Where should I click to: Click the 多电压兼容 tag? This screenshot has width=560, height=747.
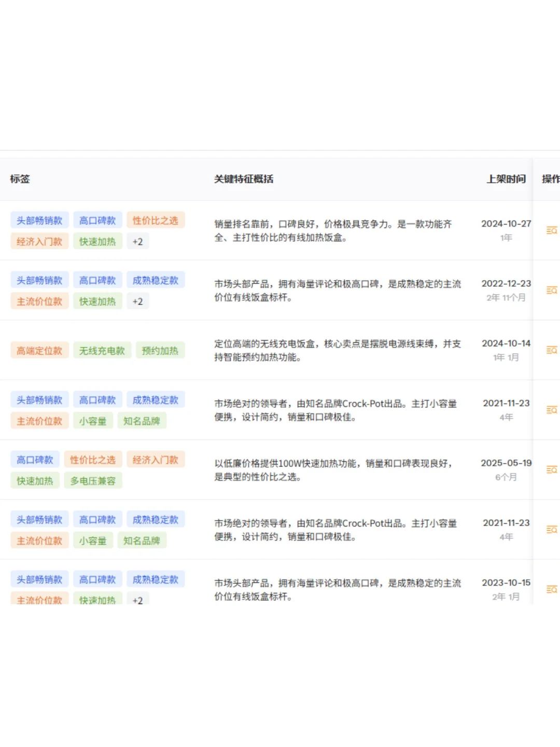point(93,480)
